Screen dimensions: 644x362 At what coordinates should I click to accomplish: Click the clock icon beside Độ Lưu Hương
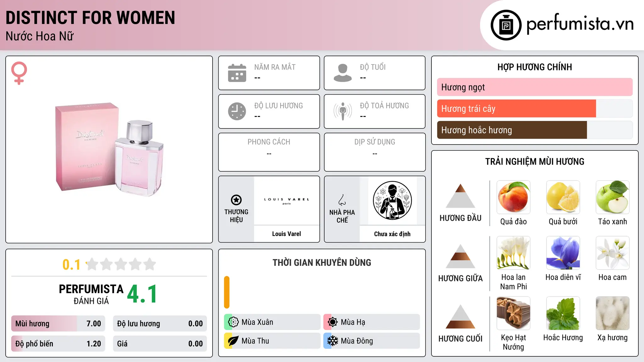point(237,111)
